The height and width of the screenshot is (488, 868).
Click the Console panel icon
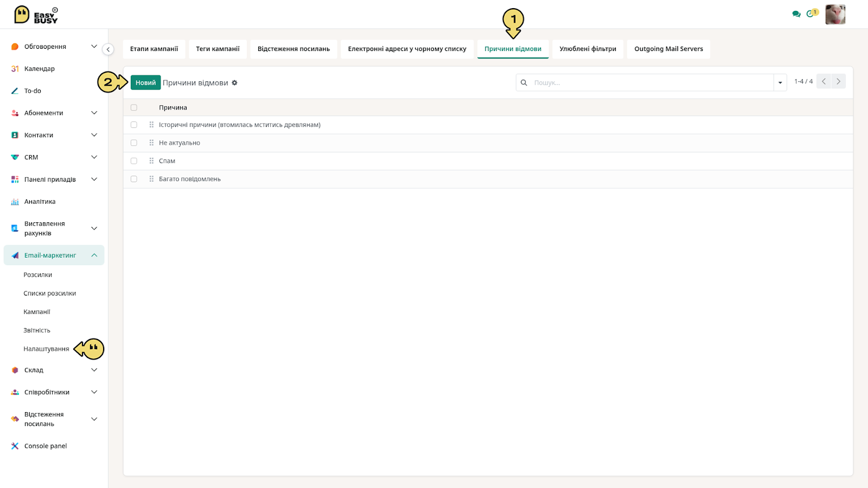[15, 446]
